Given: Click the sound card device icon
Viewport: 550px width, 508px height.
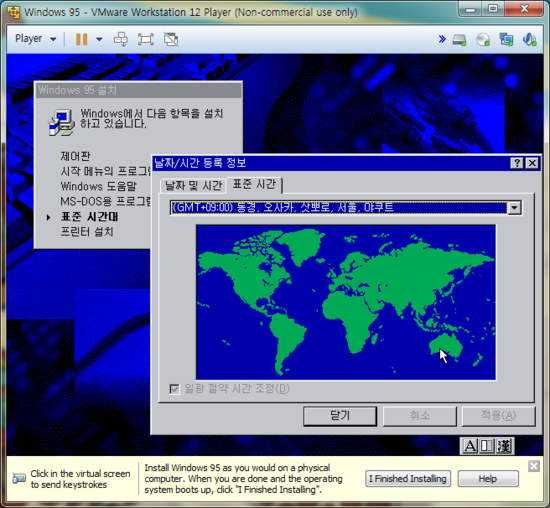Looking at the screenshot, I should click(x=529, y=39).
